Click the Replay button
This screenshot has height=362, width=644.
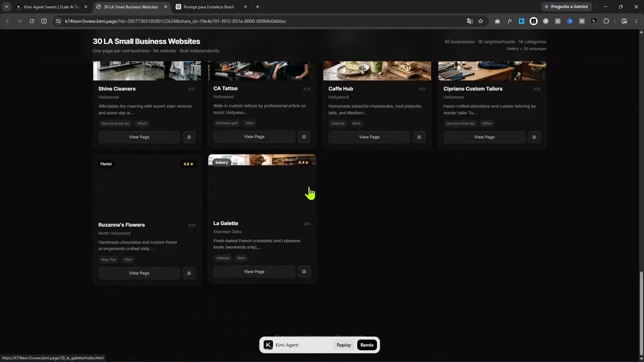click(344, 345)
